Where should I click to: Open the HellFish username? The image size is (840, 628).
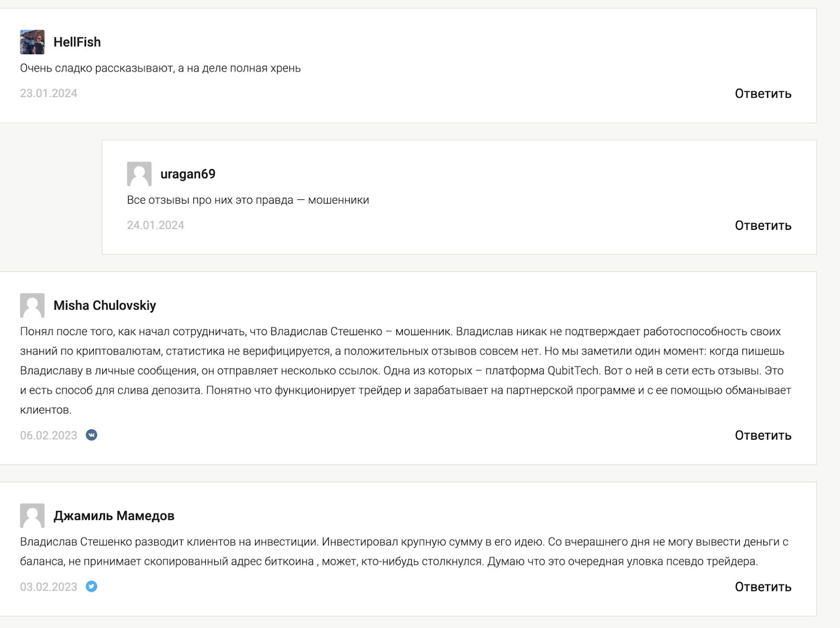click(77, 42)
